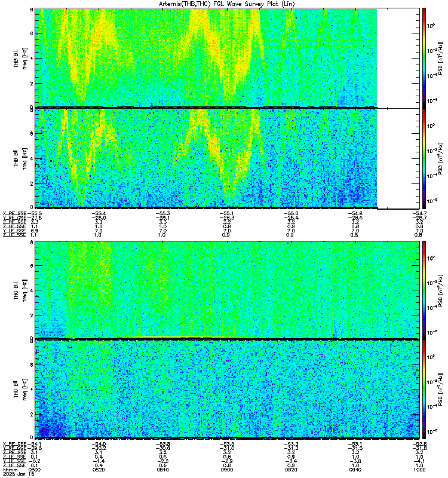Viewport: 448px width, 478px height.
Task: Click the THB X_RE_GSE value '-54.8'
Action: pos(355,213)
